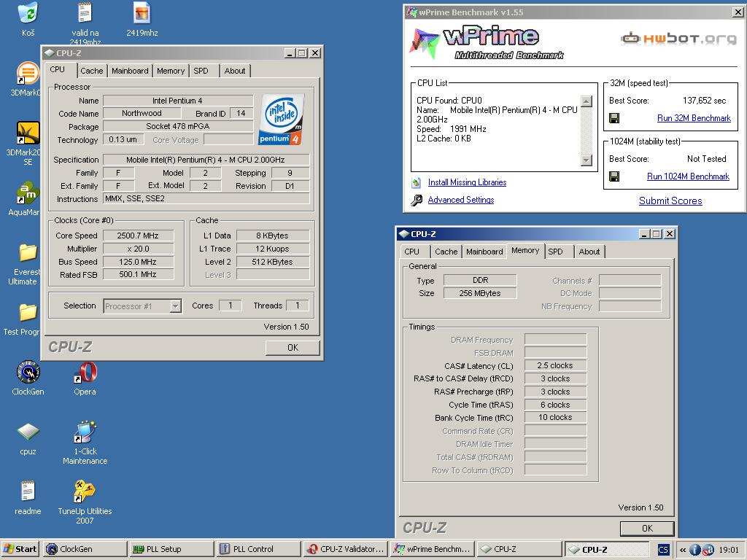Click the Multiplier x 20.0 value
747x560 pixels.
(138, 249)
